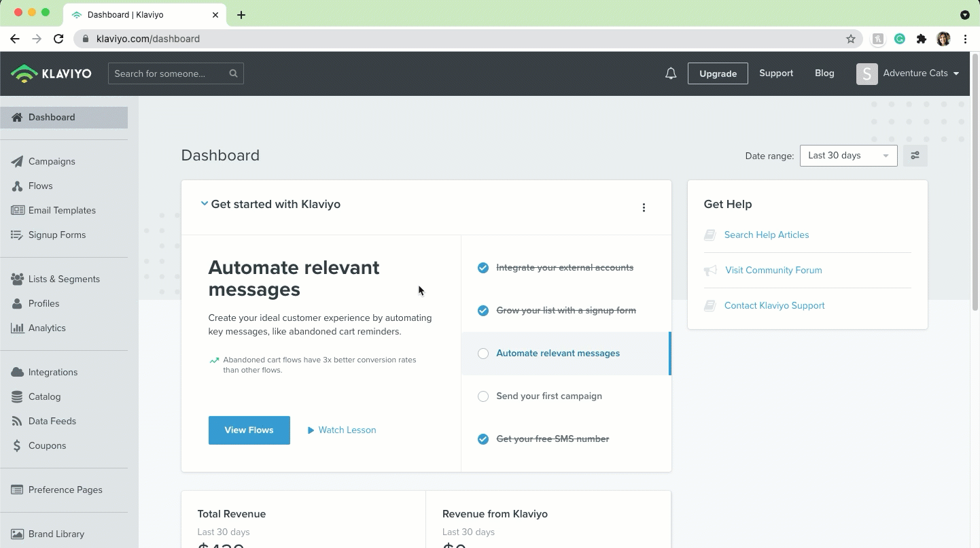980x548 pixels.
Task: Open Flows in sidebar
Action: [40, 186]
